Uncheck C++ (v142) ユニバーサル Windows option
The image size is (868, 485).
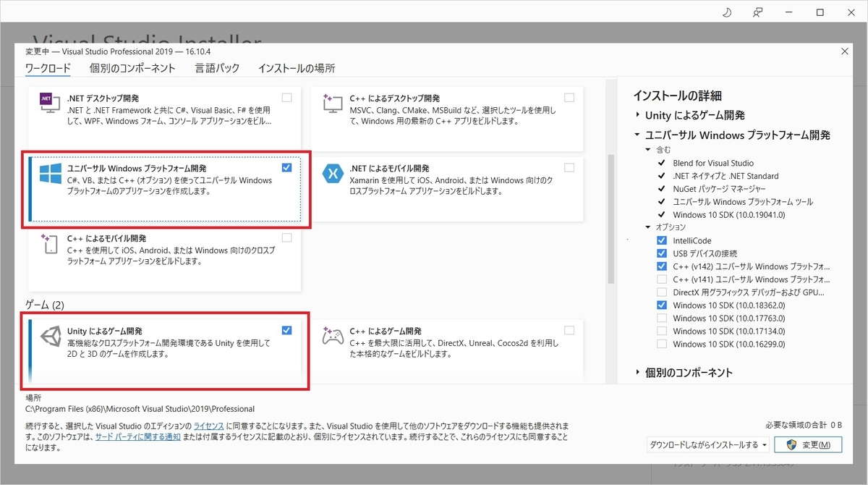[662, 266]
